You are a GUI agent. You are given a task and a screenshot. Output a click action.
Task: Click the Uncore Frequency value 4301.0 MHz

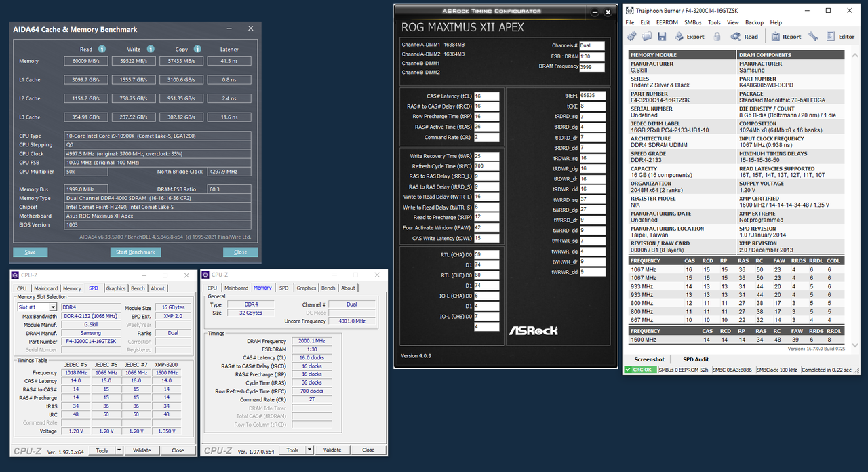tap(351, 321)
